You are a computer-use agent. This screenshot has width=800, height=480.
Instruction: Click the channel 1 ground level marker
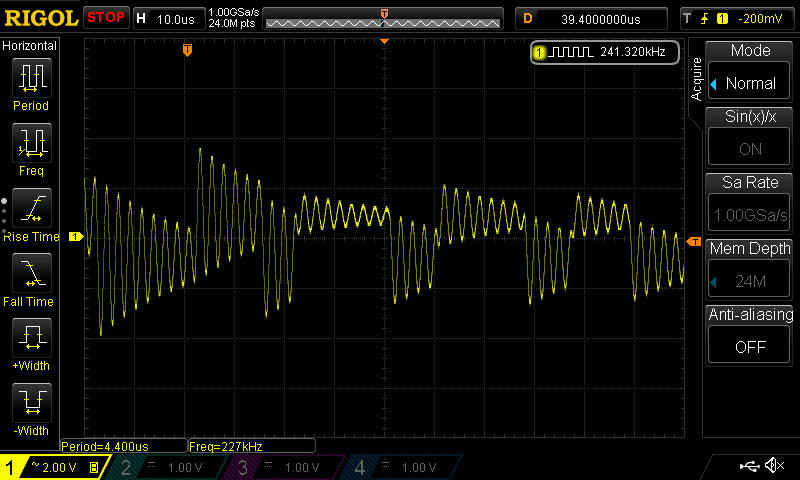tap(76, 236)
